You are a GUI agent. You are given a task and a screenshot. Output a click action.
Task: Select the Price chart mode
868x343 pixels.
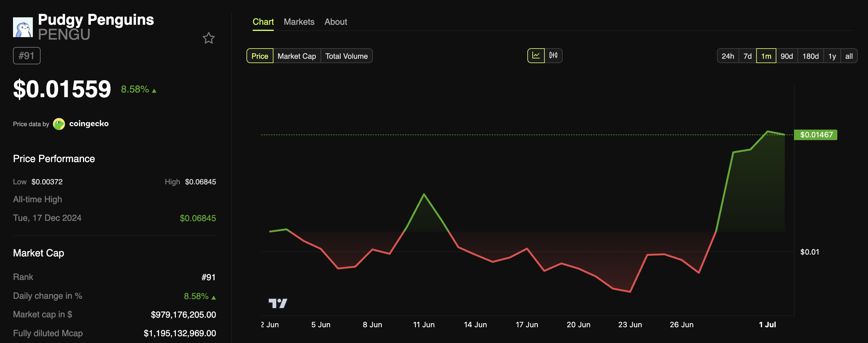[x=260, y=56]
